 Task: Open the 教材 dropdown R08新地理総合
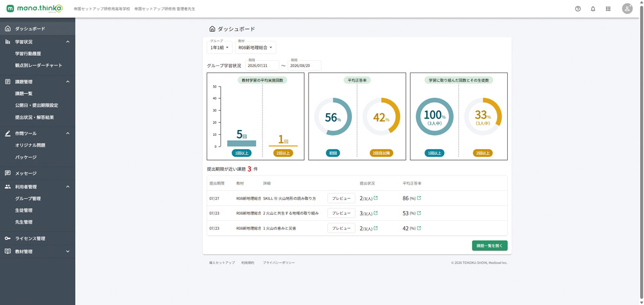tap(256, 47)
